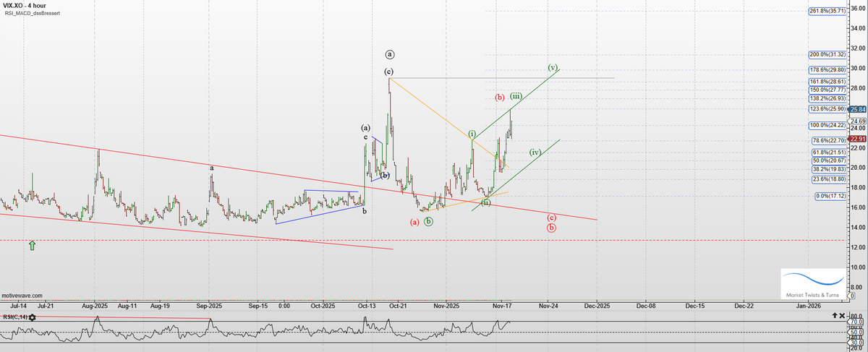Click the Sep-2025 date on time axis
Image resolution: width=868 pixels, height=352 pixels.
208,306
